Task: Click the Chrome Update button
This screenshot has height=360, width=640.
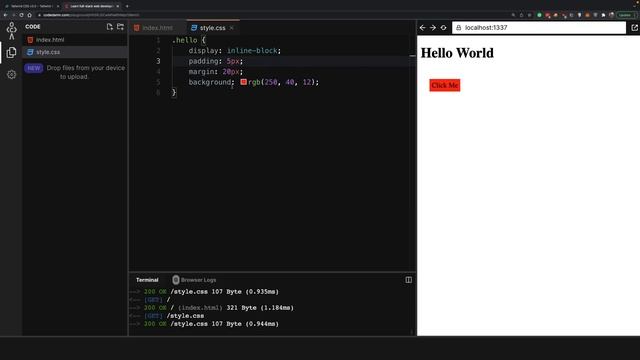Action: point(626,15)
